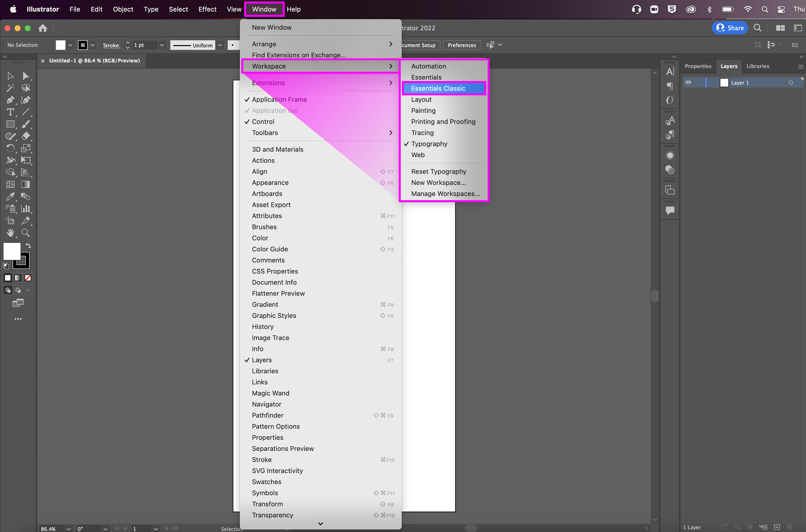Open the Comments panel icon
The width and height of the screenshot is (806, 532).
tap(670, 210)
